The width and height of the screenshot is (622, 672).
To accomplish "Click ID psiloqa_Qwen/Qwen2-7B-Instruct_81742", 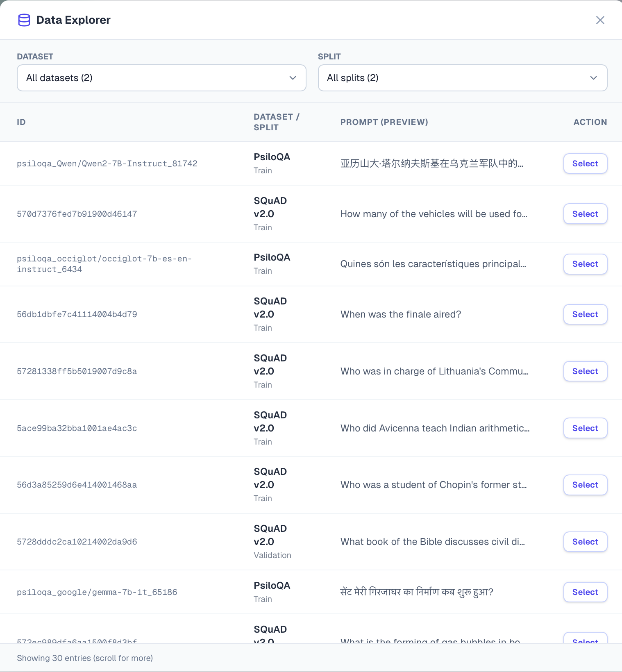I will (x=107, y=163).
